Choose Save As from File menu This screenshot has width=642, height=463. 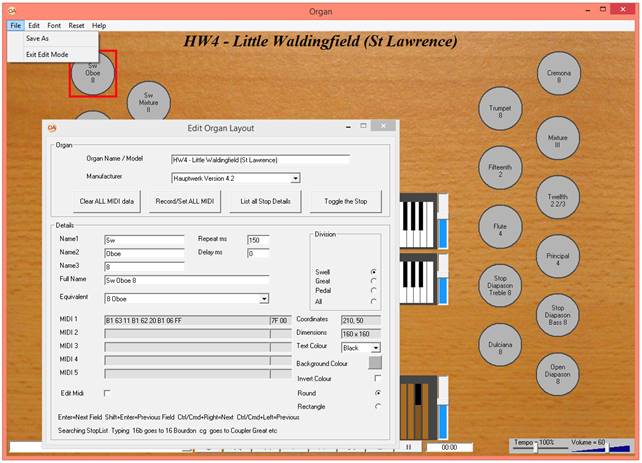[37, 39]
